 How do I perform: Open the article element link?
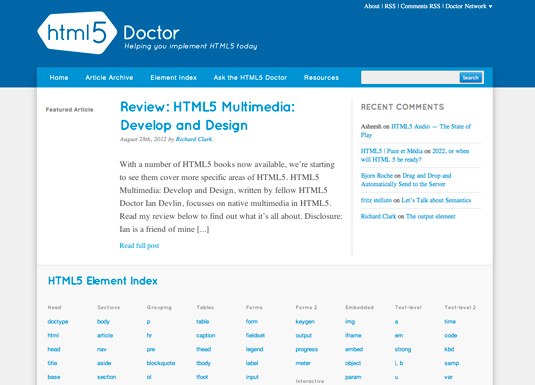point(105,335)
